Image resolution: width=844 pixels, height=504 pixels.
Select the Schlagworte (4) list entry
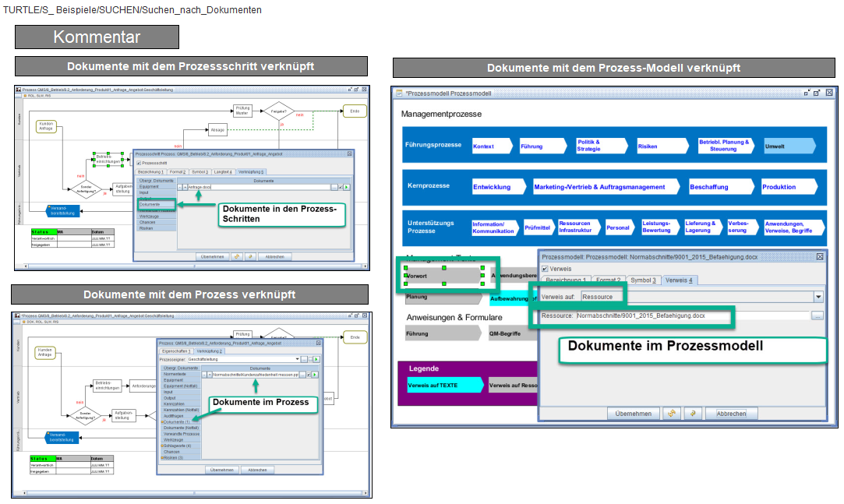tap(182, 446)
